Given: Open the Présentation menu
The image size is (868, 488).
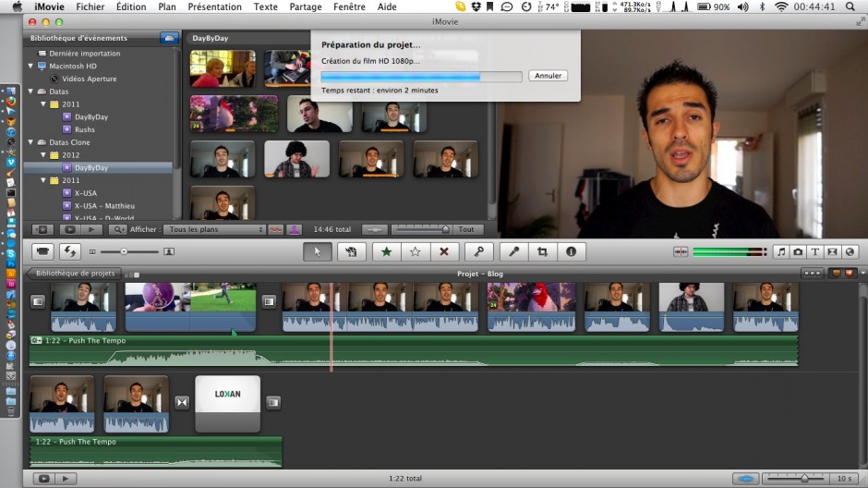Looking at the screenshot, I should (x=215, y=6).
